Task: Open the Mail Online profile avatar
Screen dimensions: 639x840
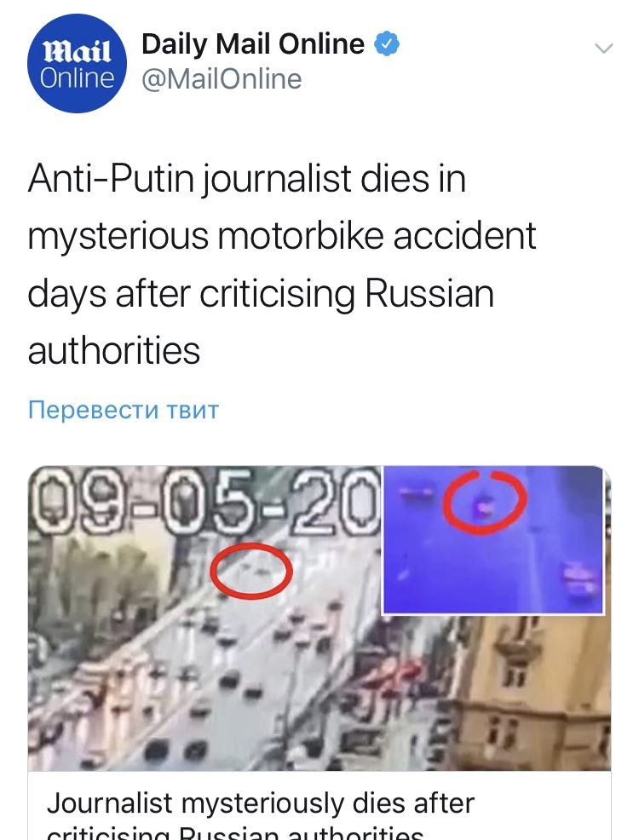Action: tap(77, 64)
